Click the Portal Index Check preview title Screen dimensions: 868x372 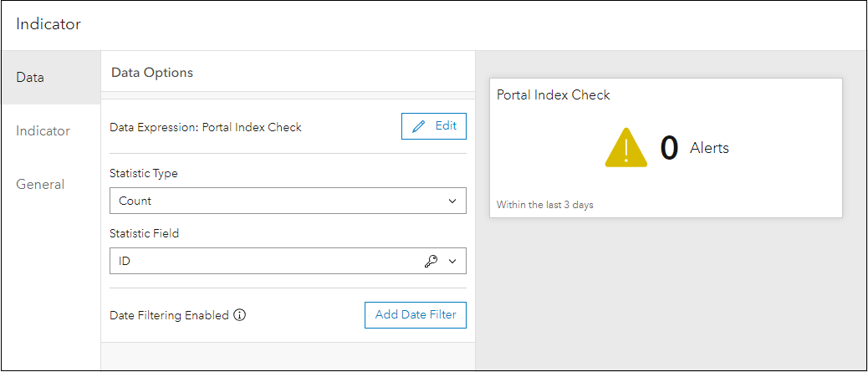554,95
